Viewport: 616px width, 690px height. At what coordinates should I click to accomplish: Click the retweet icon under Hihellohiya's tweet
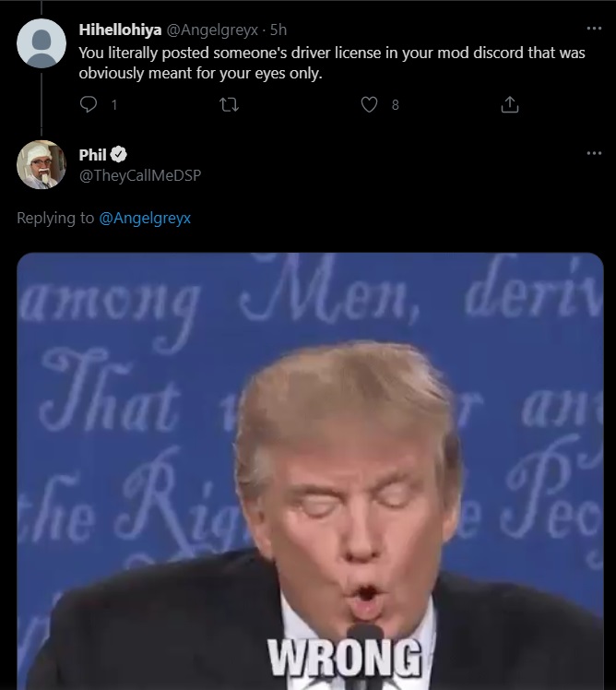(229, 104)
